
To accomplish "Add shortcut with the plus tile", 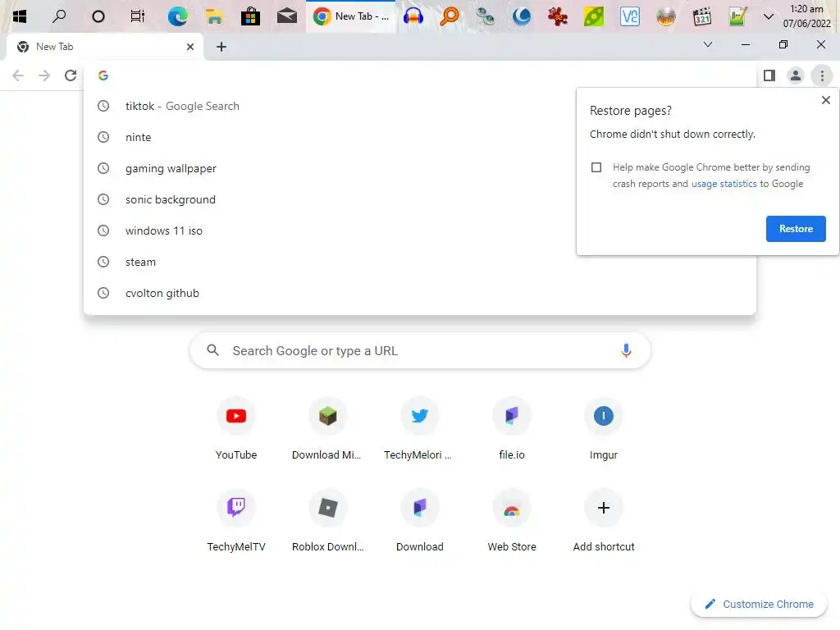I will coord(603,521).
